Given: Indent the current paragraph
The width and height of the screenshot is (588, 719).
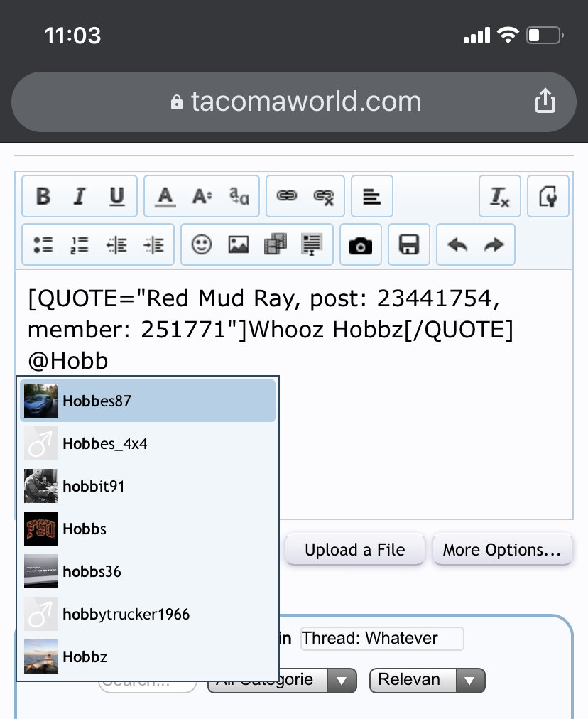Looking at the screenshot, I should pyautogui.click(x=153, y=245).
